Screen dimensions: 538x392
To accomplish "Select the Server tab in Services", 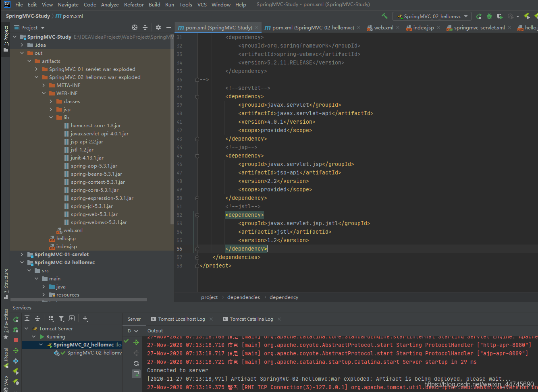I will point(134,319).
